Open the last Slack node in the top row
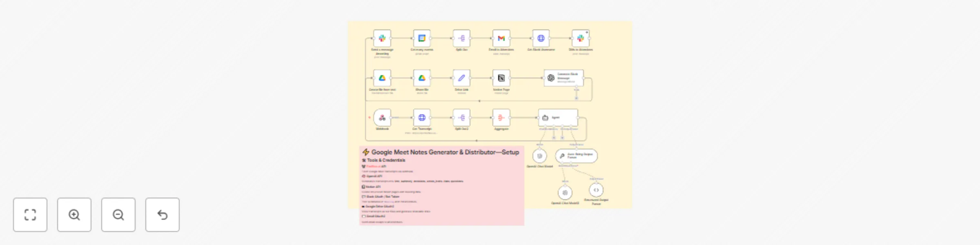Screen dimensions: 980x245 pos(581,38)
